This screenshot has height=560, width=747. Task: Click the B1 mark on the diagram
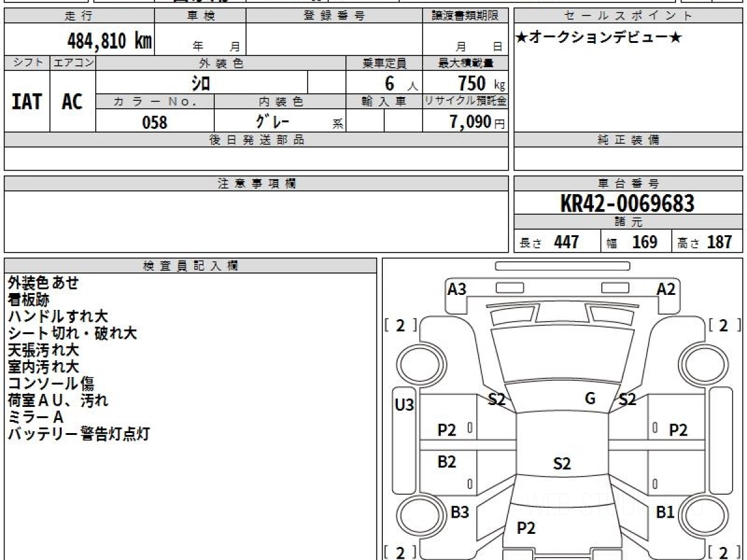[665, 512]
